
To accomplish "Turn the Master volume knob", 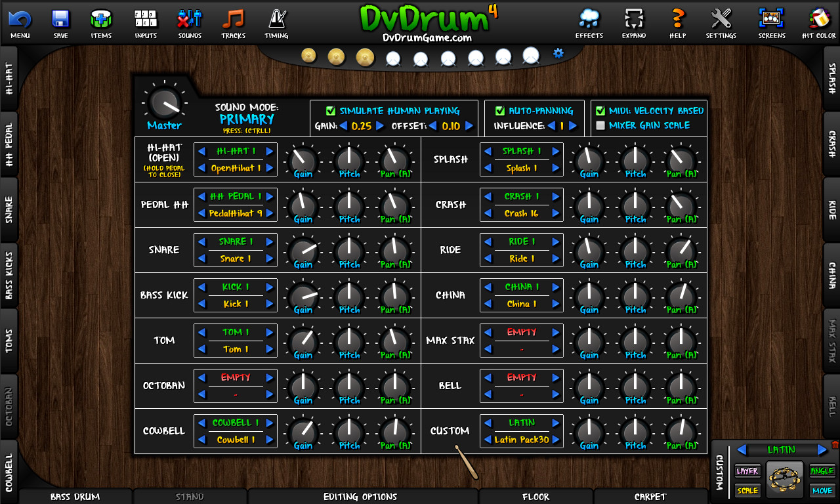I will coord(163,104).
